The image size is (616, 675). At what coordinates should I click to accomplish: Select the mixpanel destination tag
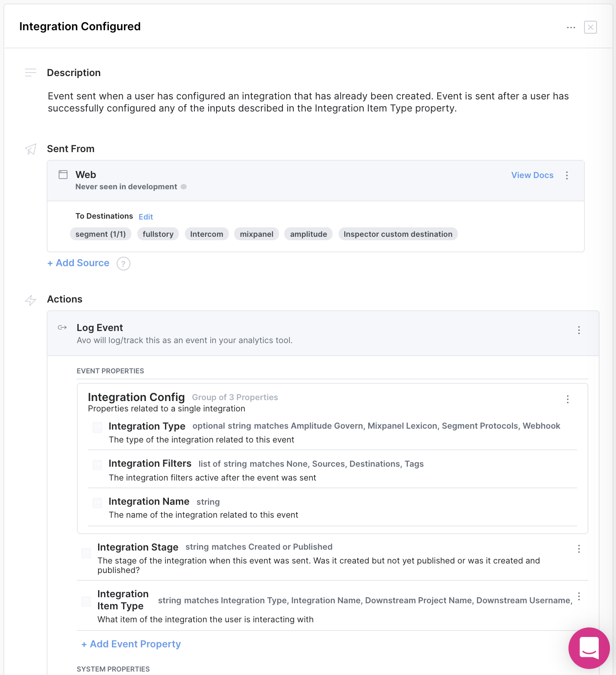(x=257, y=234)
